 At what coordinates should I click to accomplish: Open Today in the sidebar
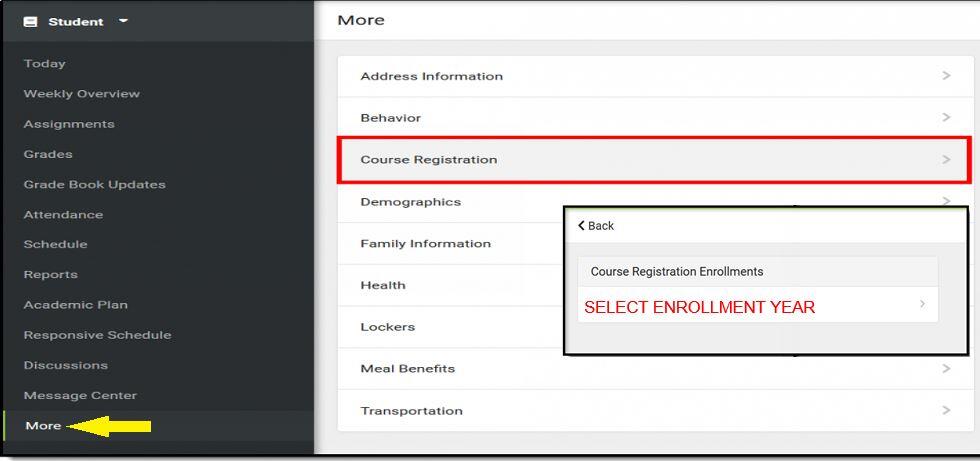pyautogui.click(x=45, y=64)
